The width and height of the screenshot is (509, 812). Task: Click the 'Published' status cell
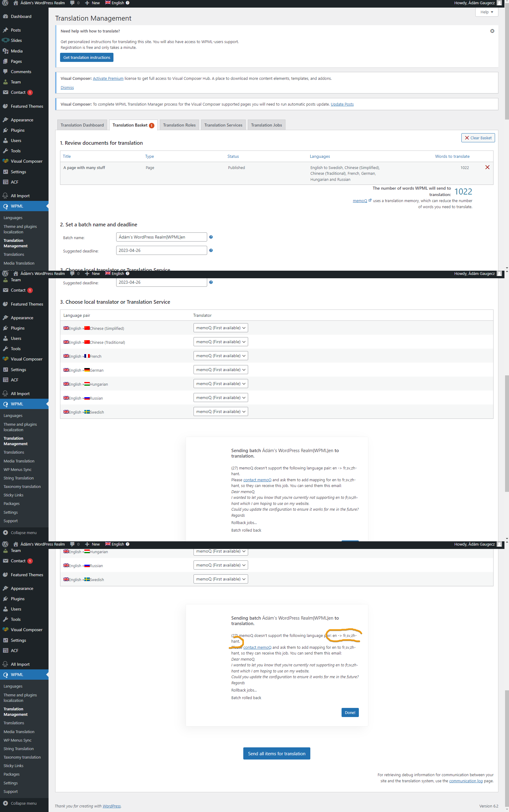[236, 168]
